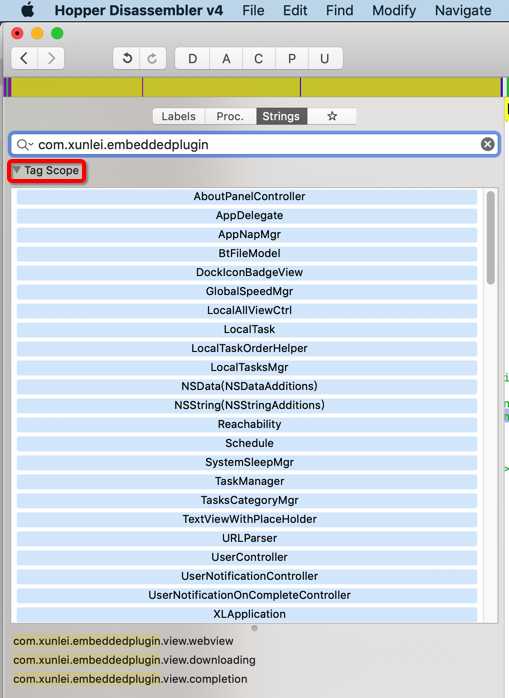This screenshot has height=698, width=509.
Task: Click into the search text field
Action: [255, 144]
